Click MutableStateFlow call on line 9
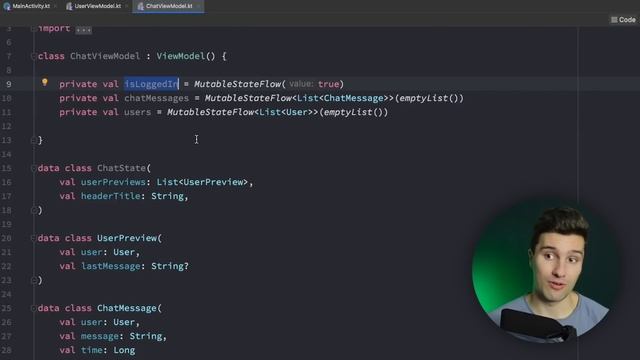 click(x=237, y=84)
